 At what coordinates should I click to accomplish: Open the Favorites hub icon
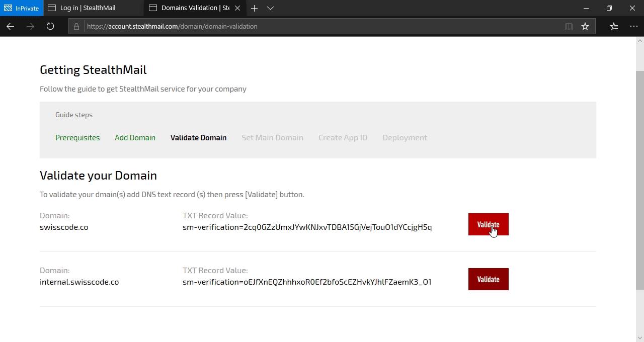pyautogui.click(x=614, y=26)
